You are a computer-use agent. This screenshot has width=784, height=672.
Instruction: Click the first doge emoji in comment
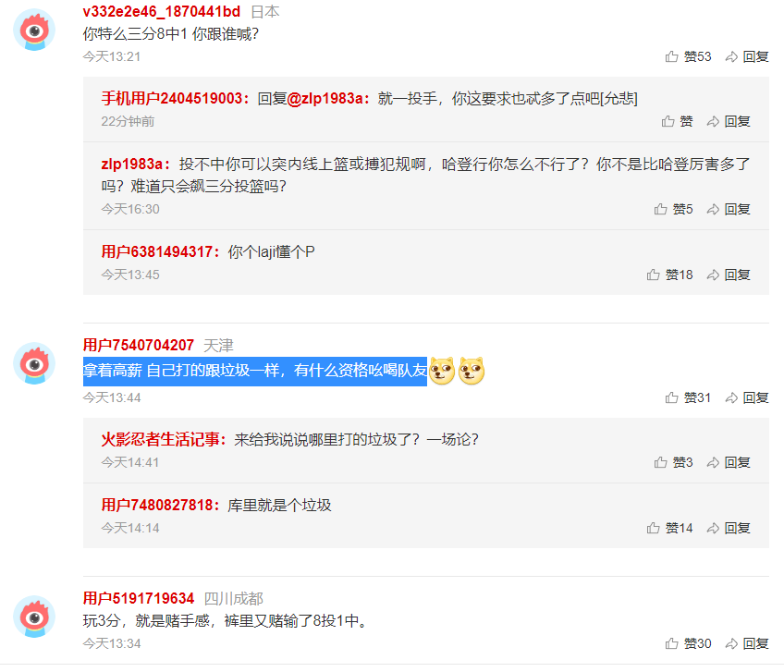click(x=442, y=371)
